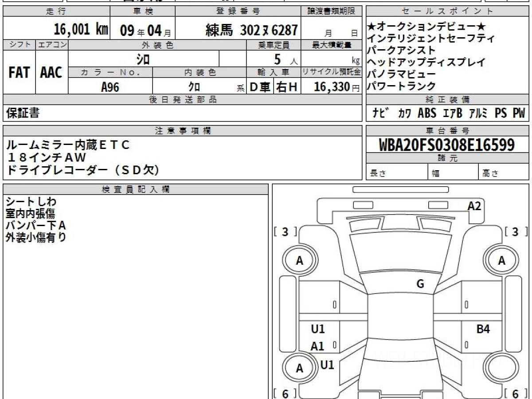Image resolution: width=532 pixels, height=399 pixels.
Task: Select the エアB equipment mark
Action: click(x=453, y=113)
